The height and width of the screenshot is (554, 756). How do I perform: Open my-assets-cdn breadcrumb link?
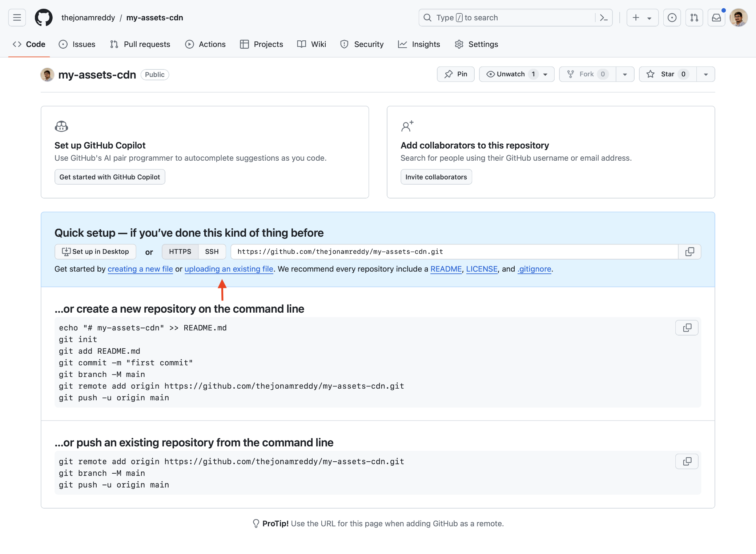154,17
